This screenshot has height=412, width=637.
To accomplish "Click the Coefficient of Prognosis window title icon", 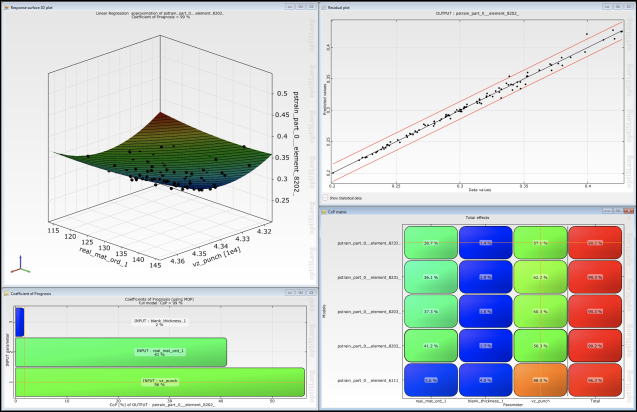I will pyautogui.click(x=6, y=293).
